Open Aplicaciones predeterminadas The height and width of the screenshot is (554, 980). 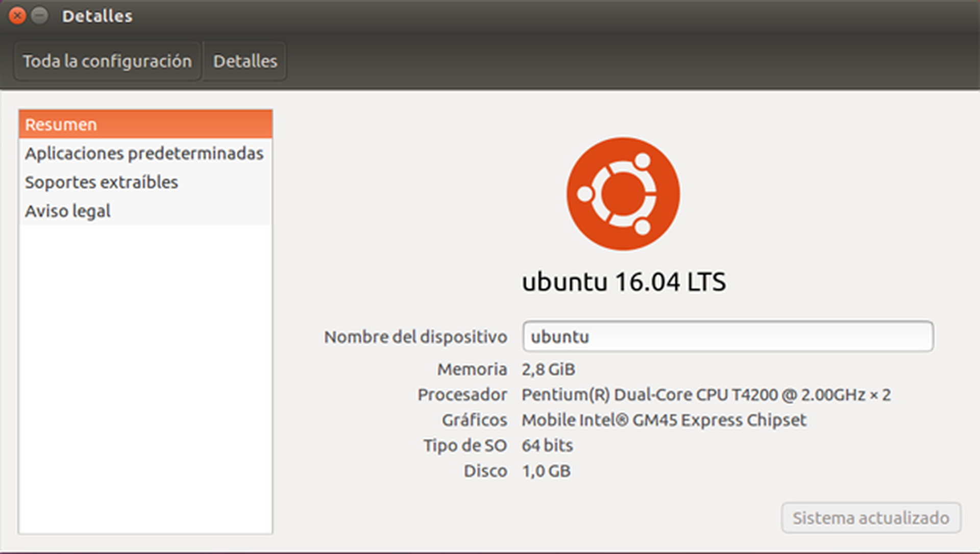point(143,153)
